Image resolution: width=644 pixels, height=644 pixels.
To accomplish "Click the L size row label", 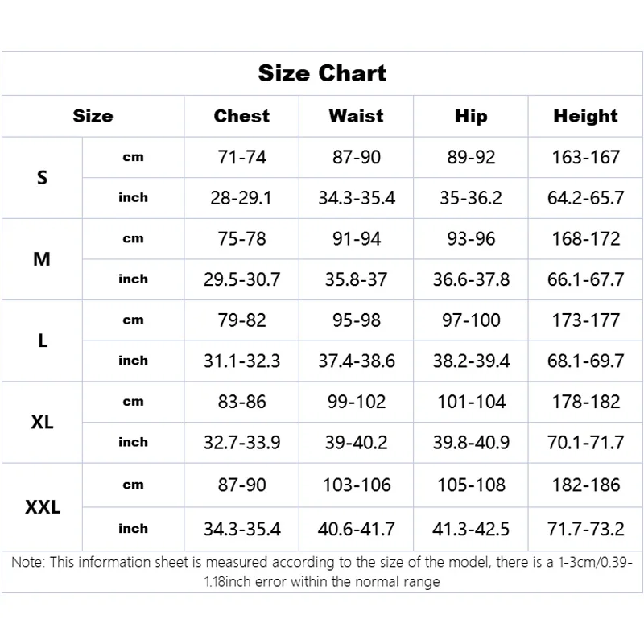I will pos(42,341).
